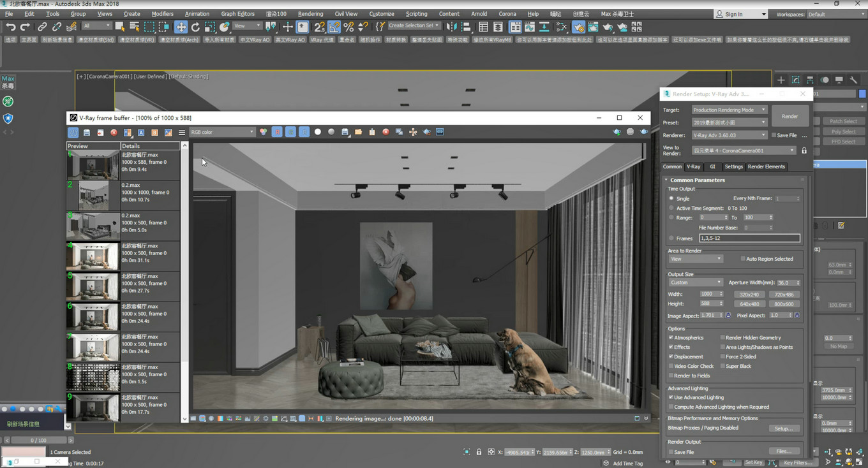Toggle Use Advanced Lighting checkbox

pyautogui.click(x=671, y=397)
